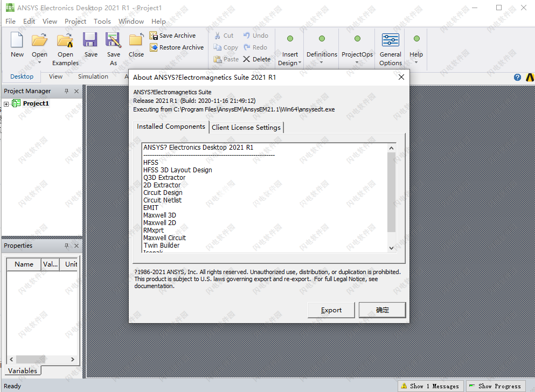535x392 pixels.
Task: Click the dropdown arrow under Open
Action: [x=39, y=62]
